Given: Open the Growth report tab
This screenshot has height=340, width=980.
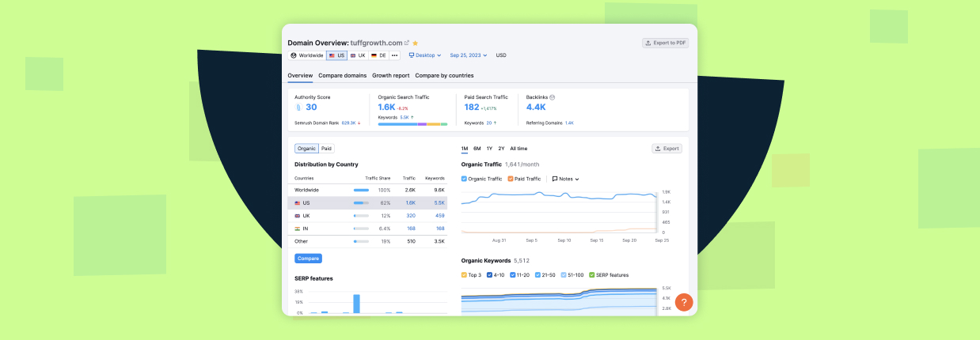Looking at the screenshot, I should (x=390, y=75).
